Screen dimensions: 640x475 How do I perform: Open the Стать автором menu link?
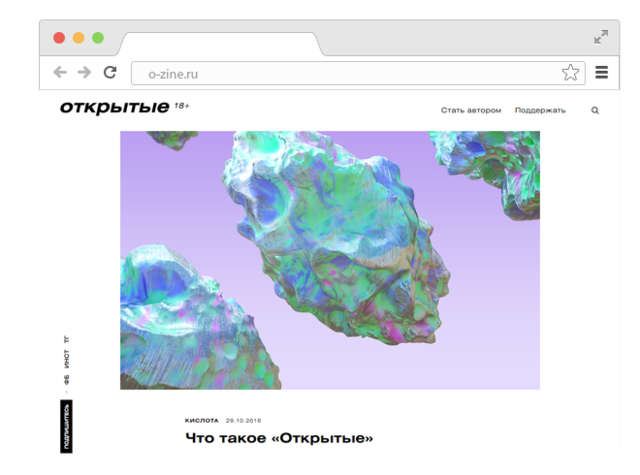pyautogui.click(x=471, y=111)
